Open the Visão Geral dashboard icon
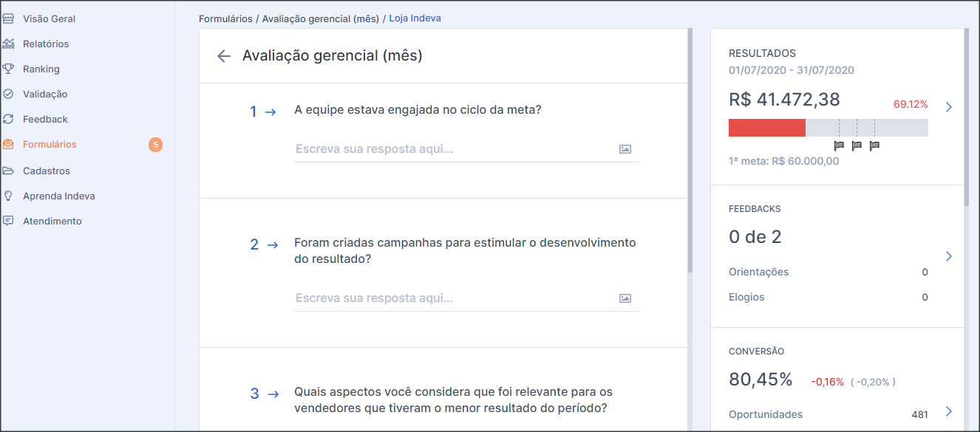The image size is (980, 432). pos(10,18)
